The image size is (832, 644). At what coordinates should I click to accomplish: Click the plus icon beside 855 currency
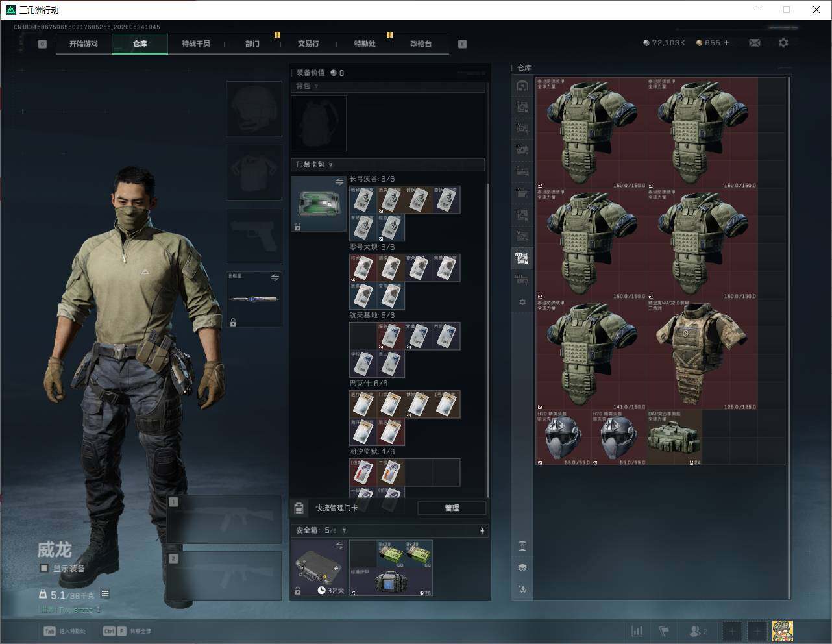[726, 43]
